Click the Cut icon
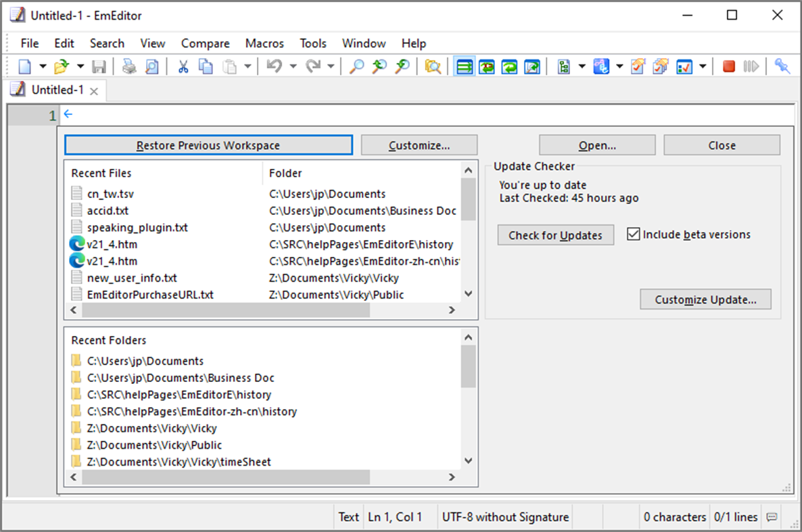The height and width of the screenshot is (532, 802). (183, 66)
